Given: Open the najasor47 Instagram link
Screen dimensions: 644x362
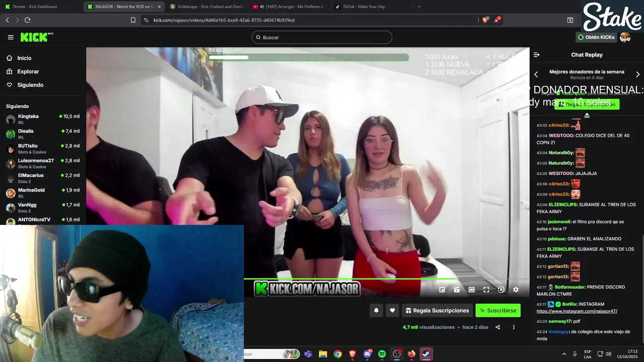Looking at the screenshot, I should click(x=577, y=311).
